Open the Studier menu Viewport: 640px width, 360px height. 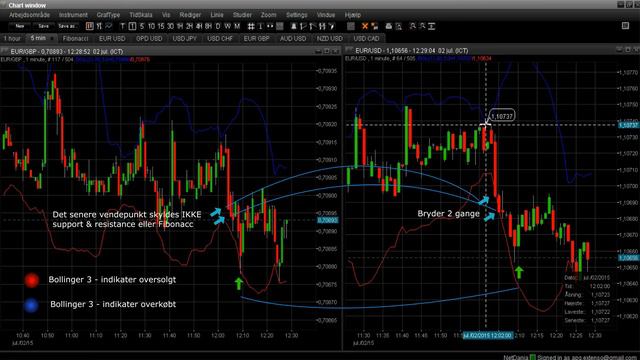242,15
